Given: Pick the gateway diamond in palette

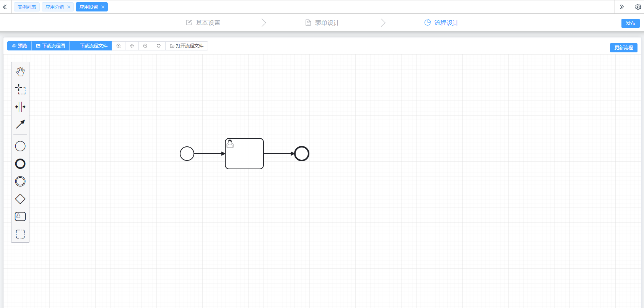Looking at the screenshot, I should click(20, 199).
